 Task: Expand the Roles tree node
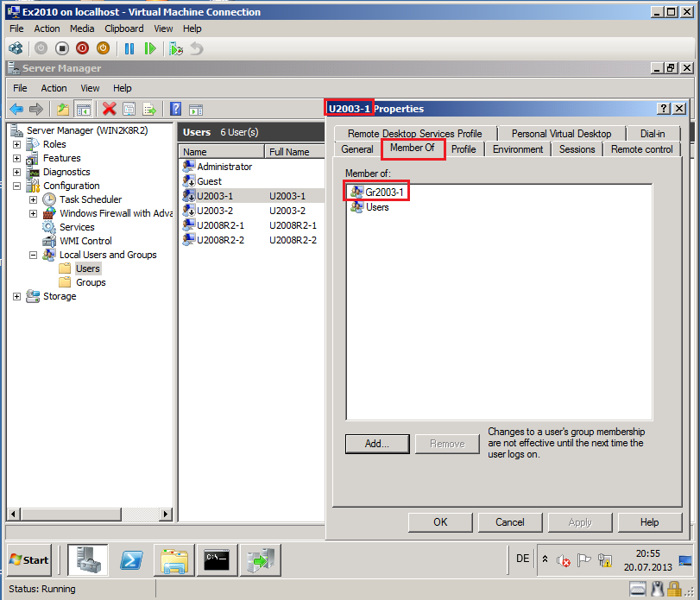tap(16, 145)
